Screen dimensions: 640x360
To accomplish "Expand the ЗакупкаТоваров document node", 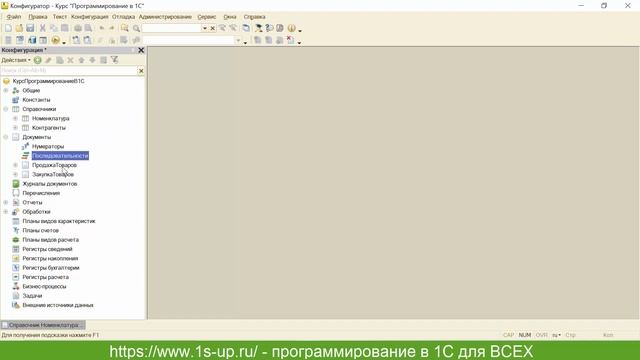I will pyautogui.click(x=16, y=174).
